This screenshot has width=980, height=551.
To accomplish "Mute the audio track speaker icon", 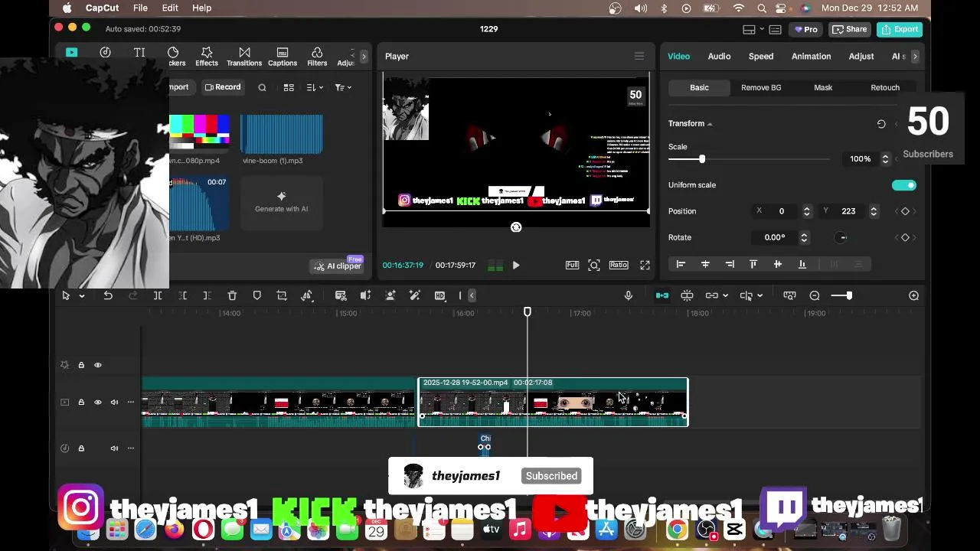I will 114,448.
